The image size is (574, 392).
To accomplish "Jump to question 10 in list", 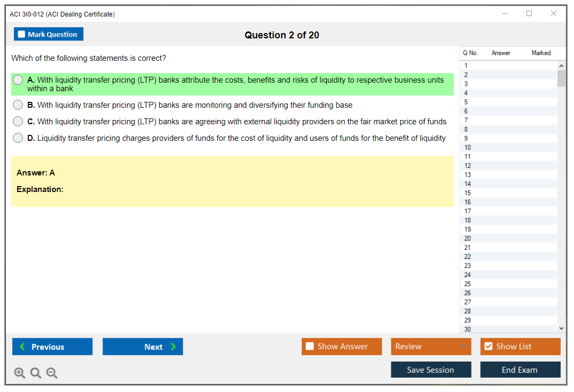I will (468, 148).
